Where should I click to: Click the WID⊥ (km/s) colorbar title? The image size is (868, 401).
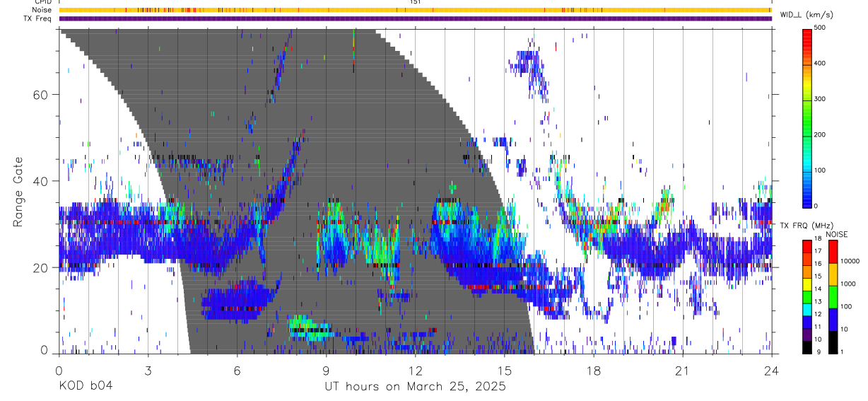point(807,15)
